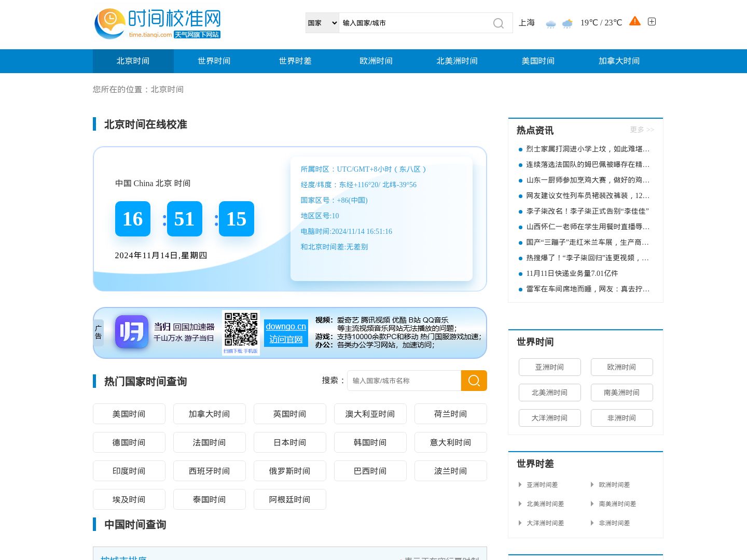
Task: Open the 非洲时间差 link
Action: coord(614,523)
